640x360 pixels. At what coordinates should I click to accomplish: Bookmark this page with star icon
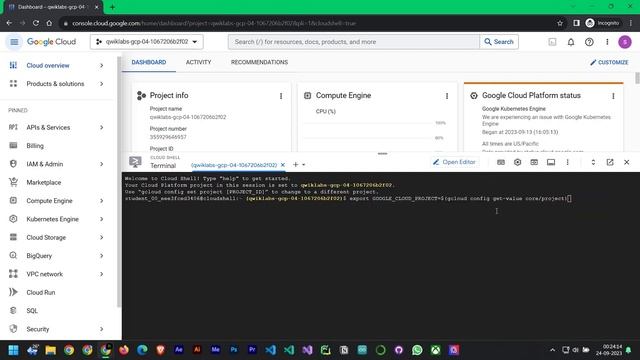tap(560, 23)
